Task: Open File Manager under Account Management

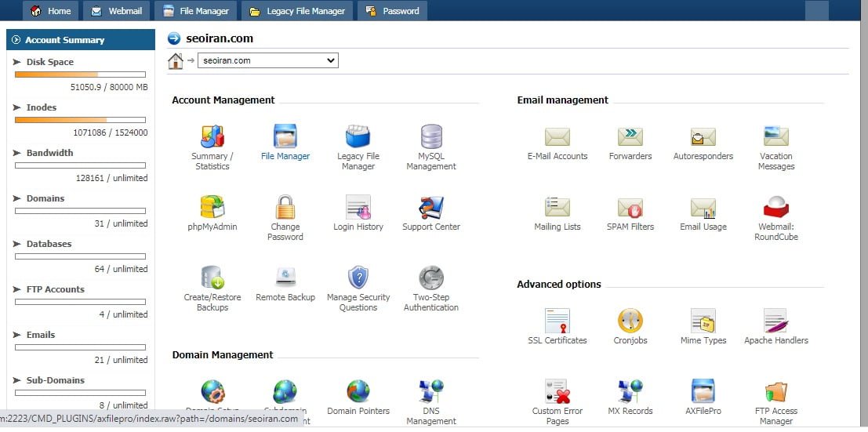Action: (285, 136)
